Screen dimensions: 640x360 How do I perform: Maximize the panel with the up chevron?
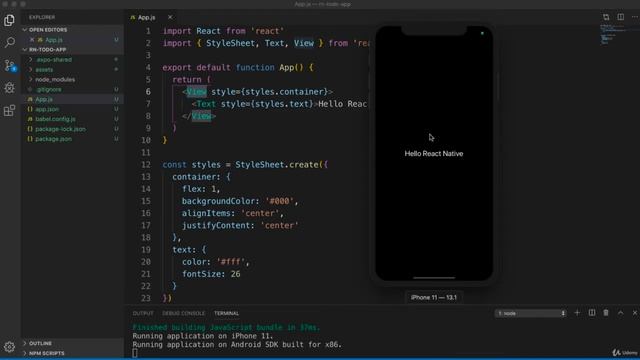click(620, 313)
